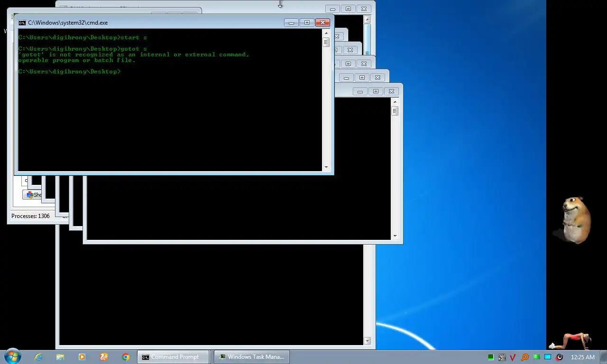Launch Google Chrome from the taskbar
607x364 pixels.
tap(126, 357)
